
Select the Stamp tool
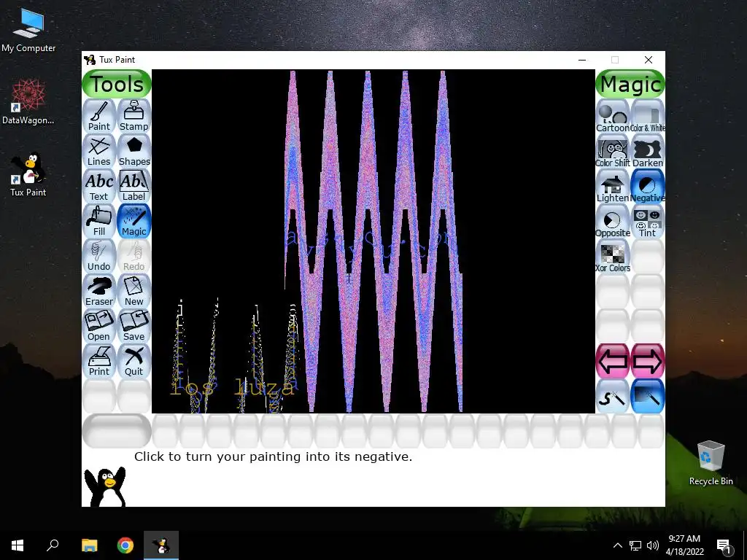(x=134, y=116)
